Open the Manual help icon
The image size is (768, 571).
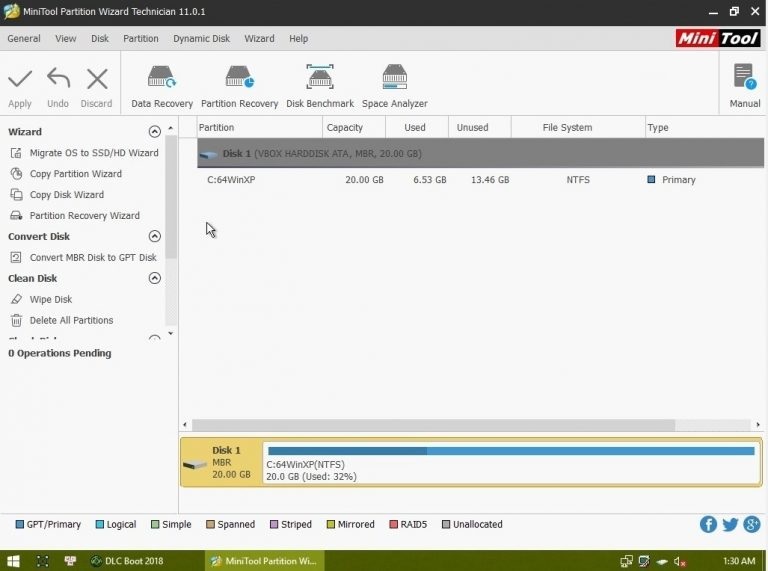pyautogui.click(x=745, y=77)
